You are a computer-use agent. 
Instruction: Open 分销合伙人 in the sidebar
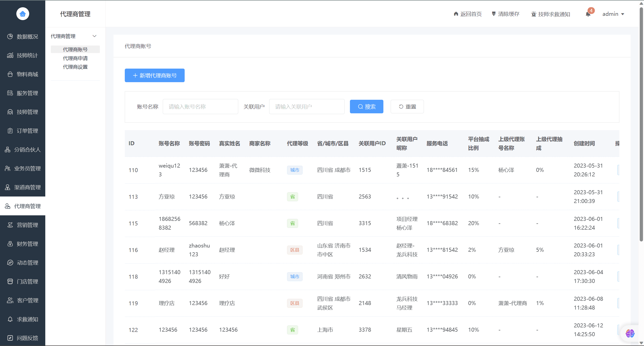tap(23, 150)
